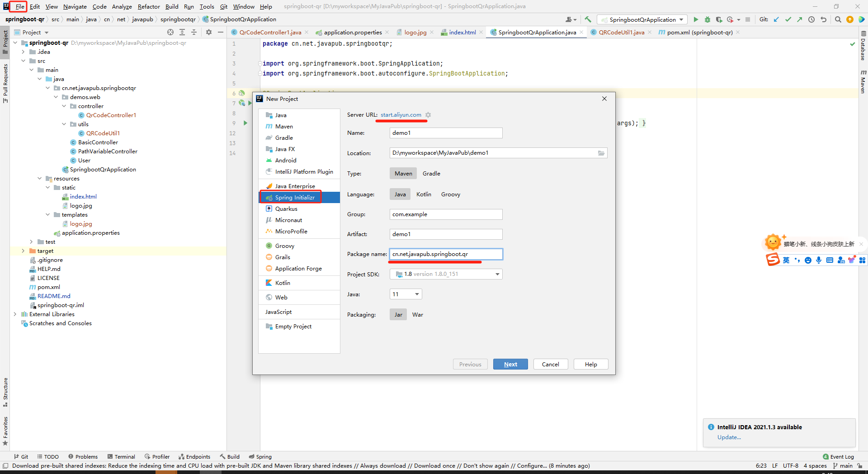Click the Git commit checkmark icon
This screenshot has height=474, width=868.
(788, 19)
